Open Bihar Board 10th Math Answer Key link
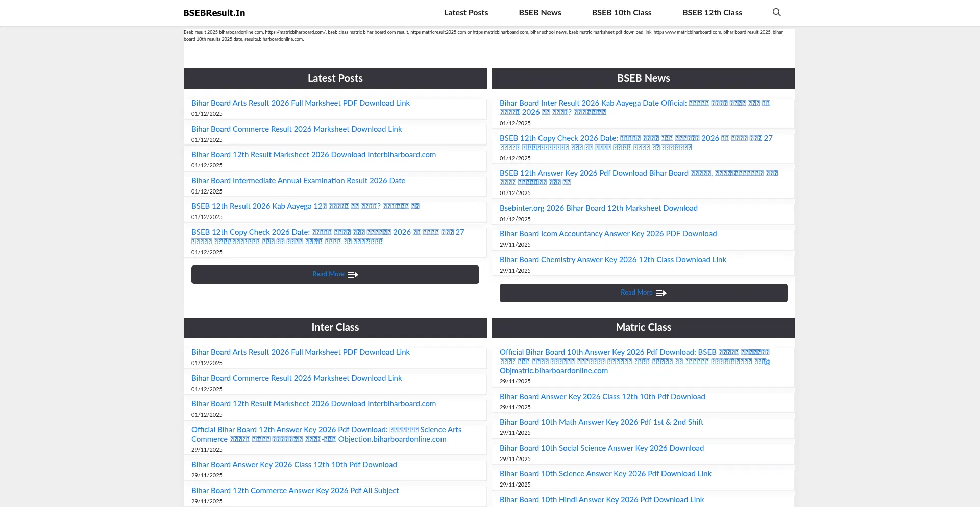980x507 pixels. (x=601, y=422)
